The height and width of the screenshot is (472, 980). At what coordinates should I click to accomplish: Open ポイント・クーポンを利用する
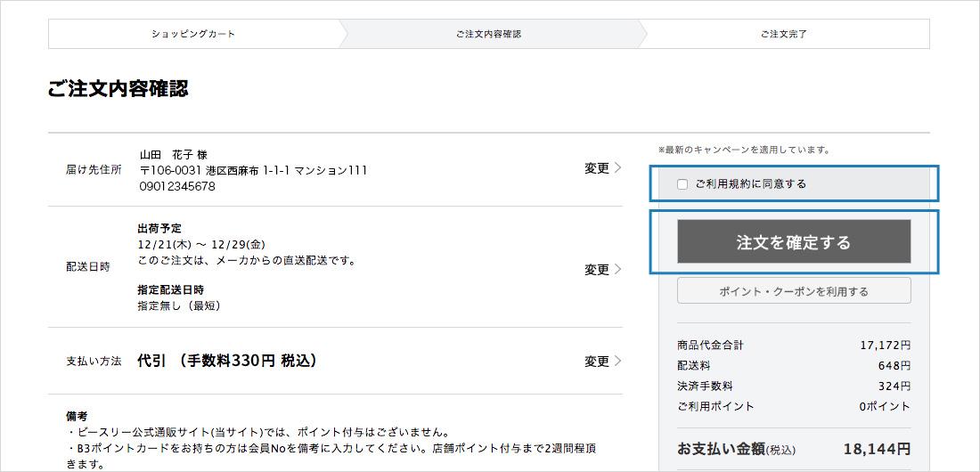794,291
